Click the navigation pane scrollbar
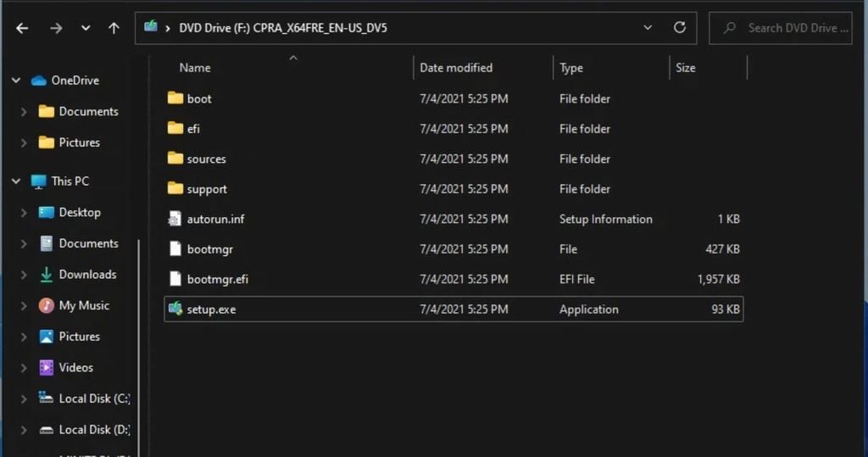Screen dimensions: 868x457 coord(138,348)
